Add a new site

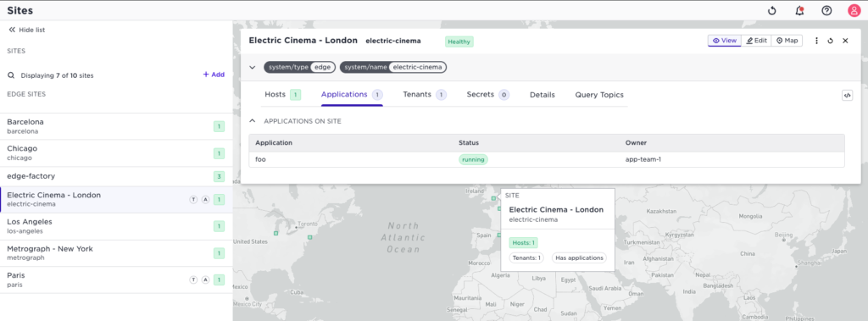click(214, 75)
